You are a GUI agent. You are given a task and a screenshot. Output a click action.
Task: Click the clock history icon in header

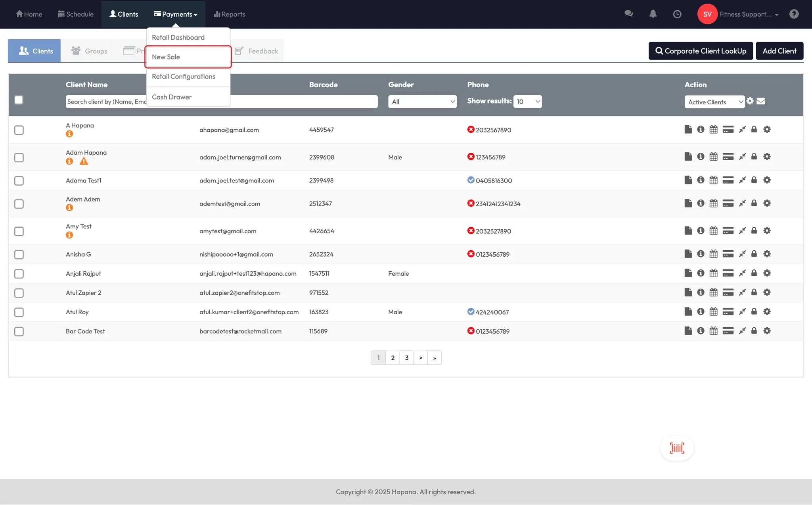coord(677,14)
